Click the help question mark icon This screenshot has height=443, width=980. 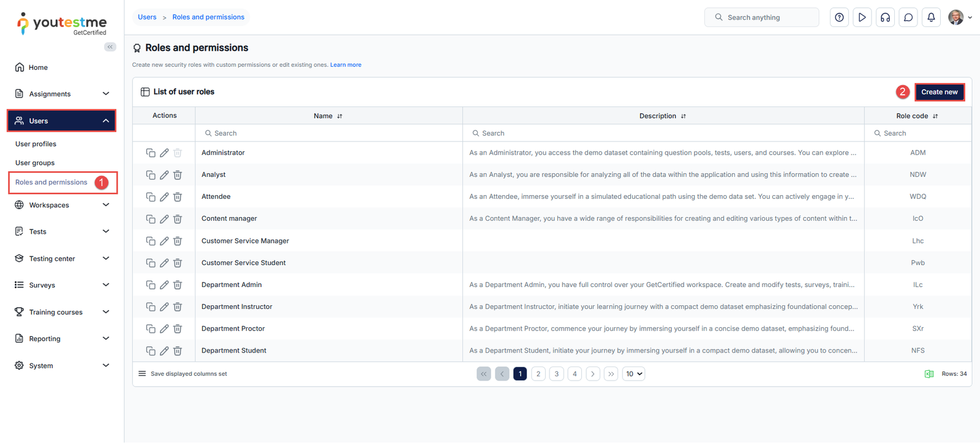click(x=839, y=18)
